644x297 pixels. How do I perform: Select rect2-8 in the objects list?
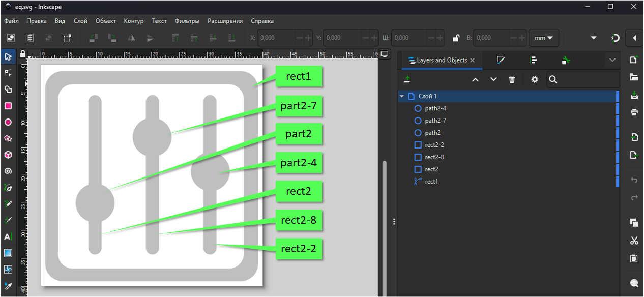[x=434, y=157]
